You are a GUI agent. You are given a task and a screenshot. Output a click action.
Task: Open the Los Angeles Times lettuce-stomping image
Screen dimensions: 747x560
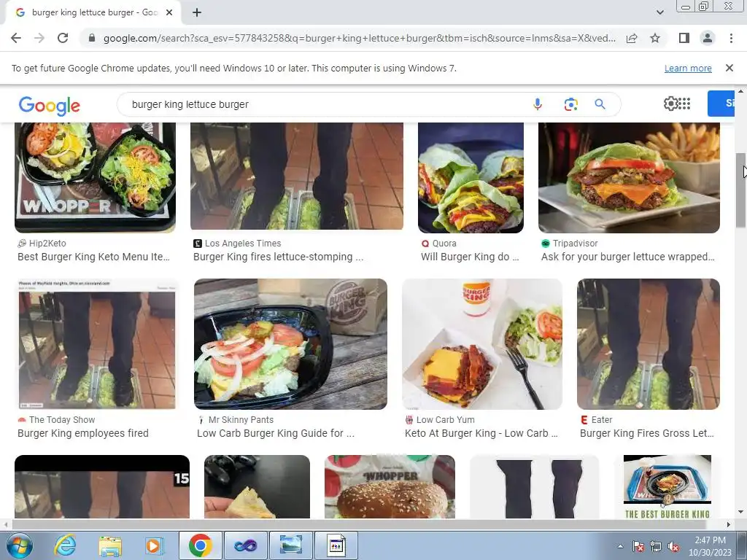point(297,176)
